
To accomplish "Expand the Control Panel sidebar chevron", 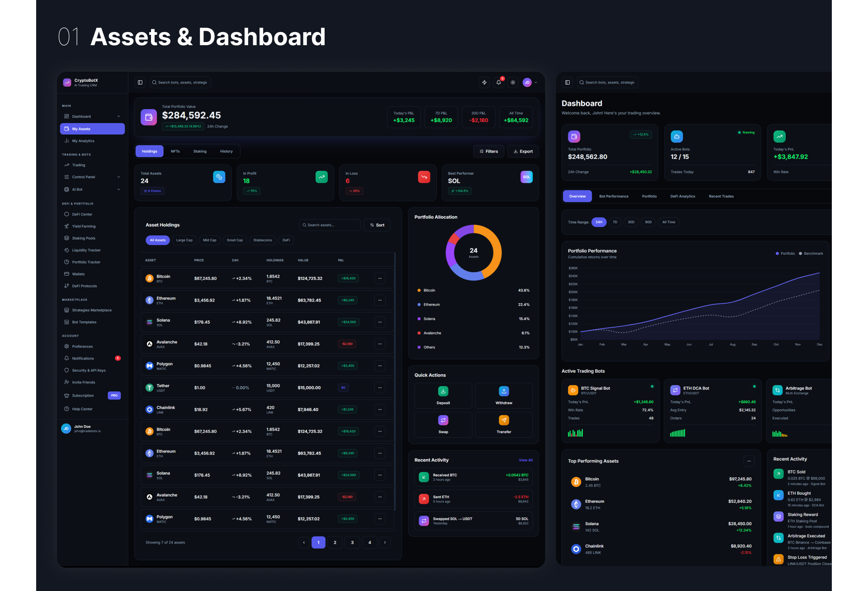I will [119, 177].
